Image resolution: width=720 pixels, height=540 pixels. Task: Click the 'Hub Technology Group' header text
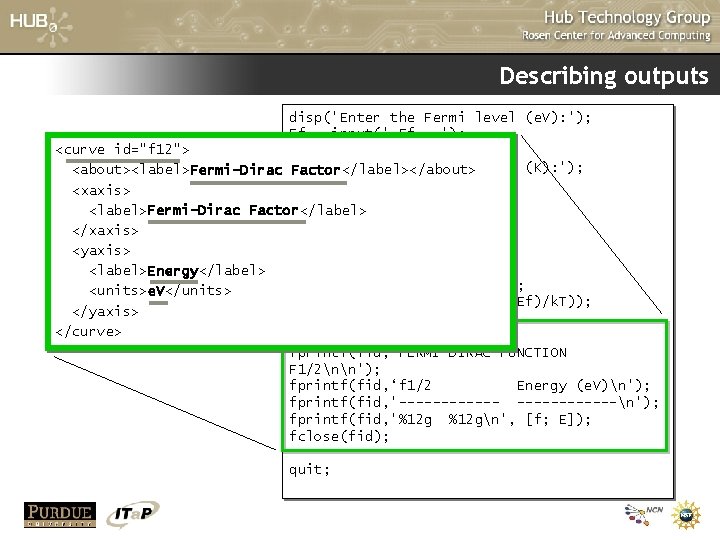(627, 17)
